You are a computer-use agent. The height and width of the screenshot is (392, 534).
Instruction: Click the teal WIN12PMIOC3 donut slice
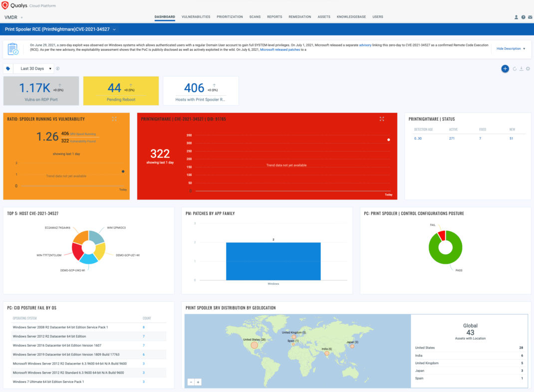97,237
